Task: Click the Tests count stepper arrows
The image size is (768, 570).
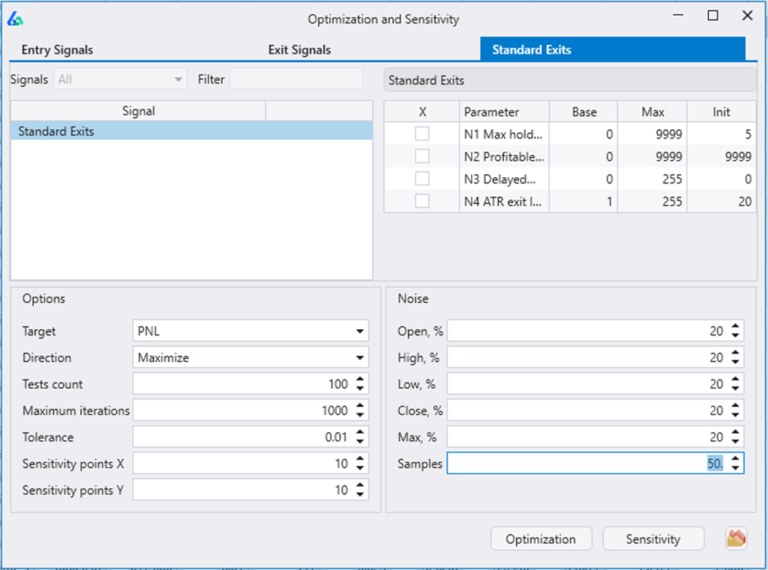Action: [x=360, y=384]
